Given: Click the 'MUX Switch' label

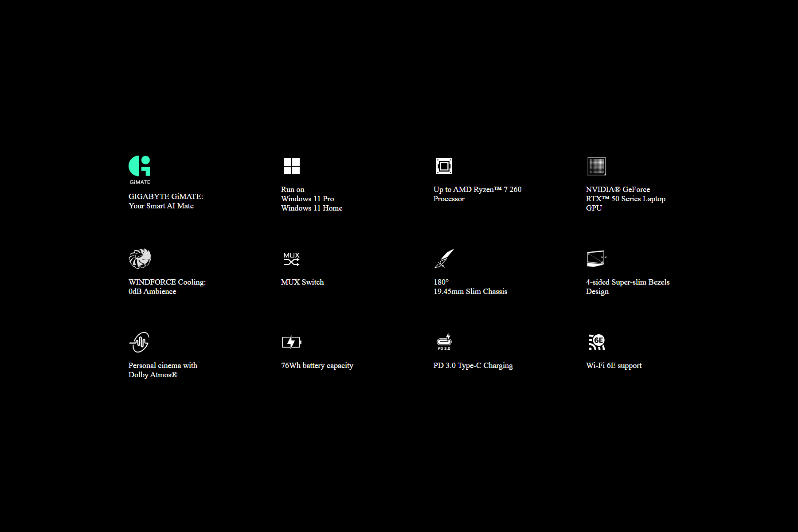Looking at the screenshot, I should [302, 282].
